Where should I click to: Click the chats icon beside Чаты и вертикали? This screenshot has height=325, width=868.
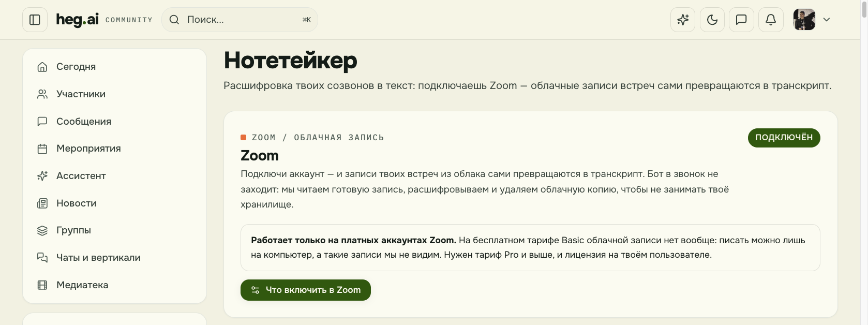42,258
